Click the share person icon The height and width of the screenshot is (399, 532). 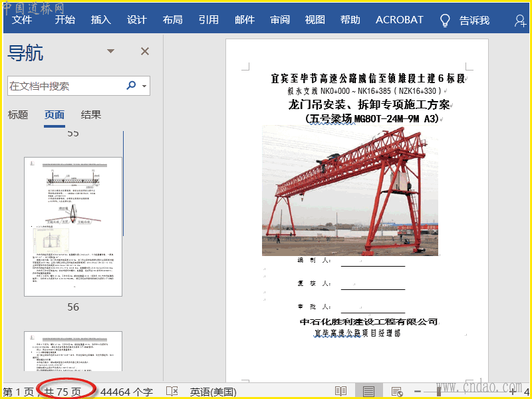click(x=520, y=21)
